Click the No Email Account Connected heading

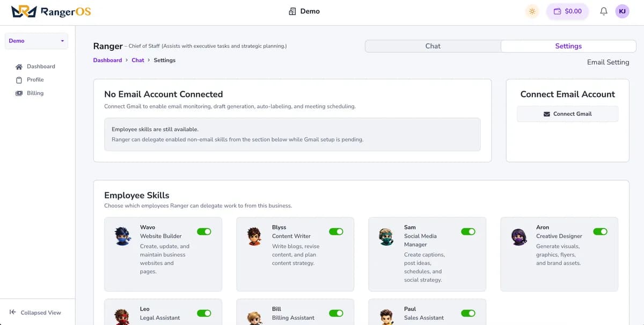tap(164, 94)
